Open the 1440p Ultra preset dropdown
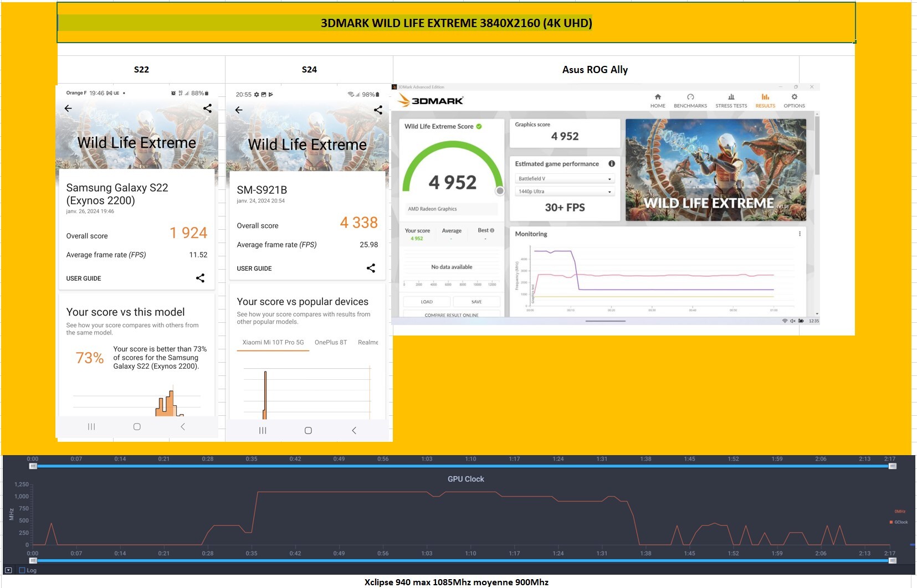917x588 pixels. pos(565,192)
